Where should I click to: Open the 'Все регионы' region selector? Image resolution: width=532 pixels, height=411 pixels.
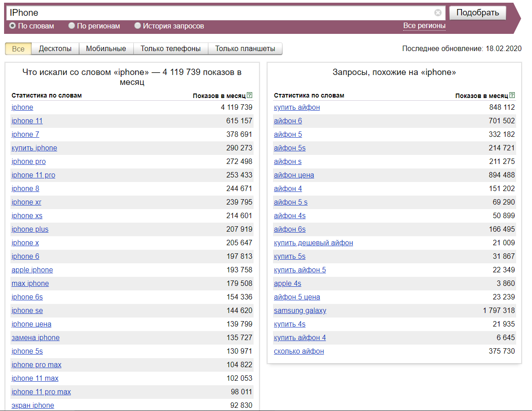(424, 26)
